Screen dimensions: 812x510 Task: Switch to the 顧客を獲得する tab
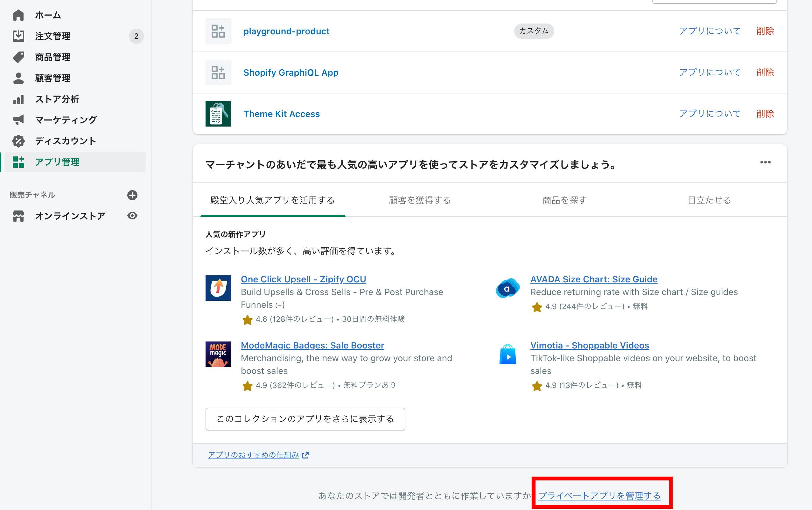[419, 200]
